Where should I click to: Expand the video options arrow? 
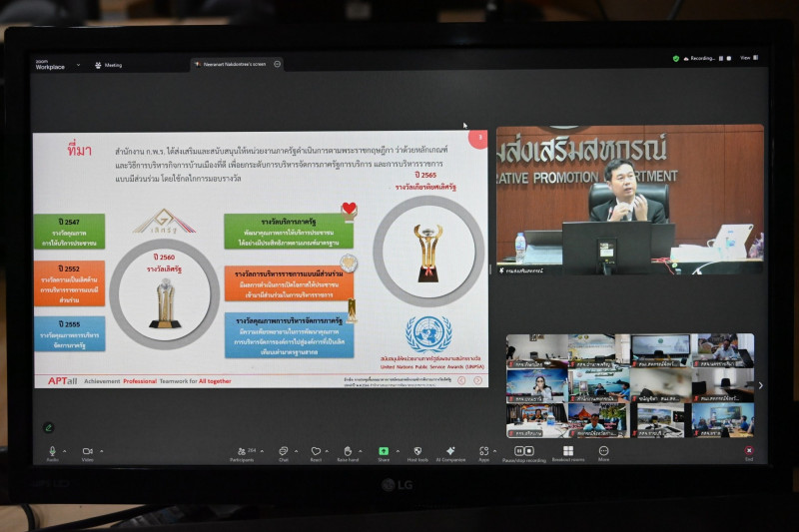point(101,451)
